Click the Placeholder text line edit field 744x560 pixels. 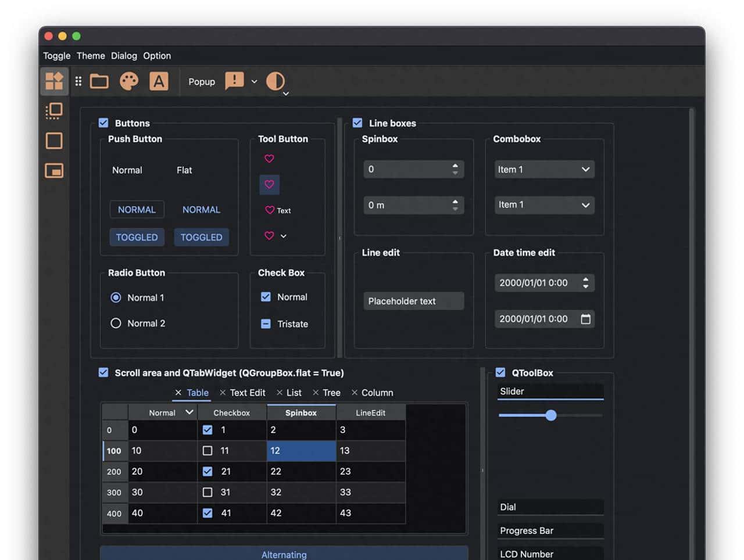click(x=413, y=301)
